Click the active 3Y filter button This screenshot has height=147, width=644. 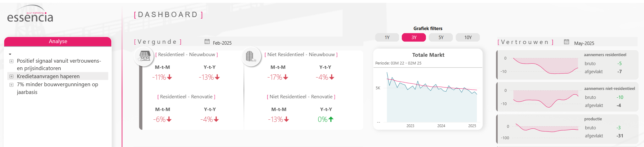click(414, 38)
